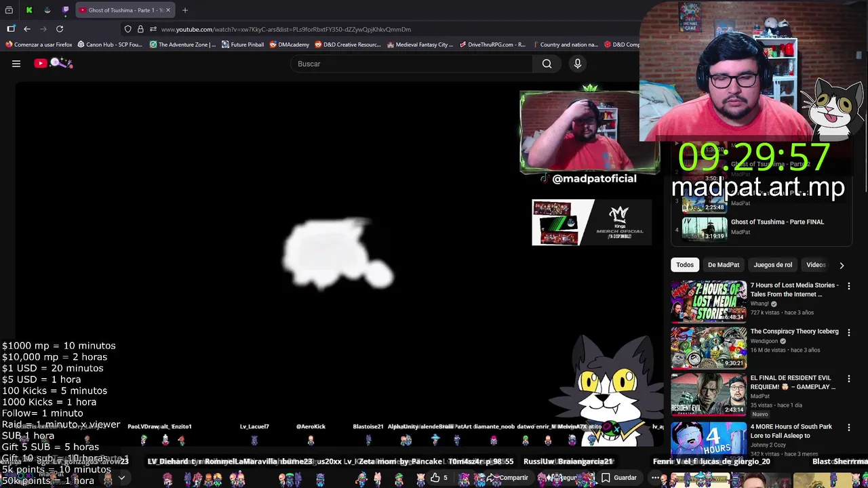This screenshot has height=488, width=868.
Task: Open Canon Hub - SCP bookmark
Action: [110, 45]
